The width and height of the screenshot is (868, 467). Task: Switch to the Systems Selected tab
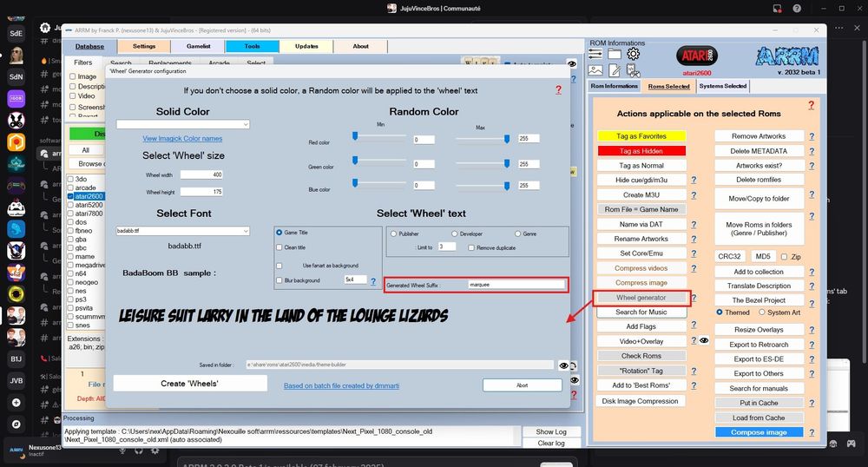click(723, 86)
